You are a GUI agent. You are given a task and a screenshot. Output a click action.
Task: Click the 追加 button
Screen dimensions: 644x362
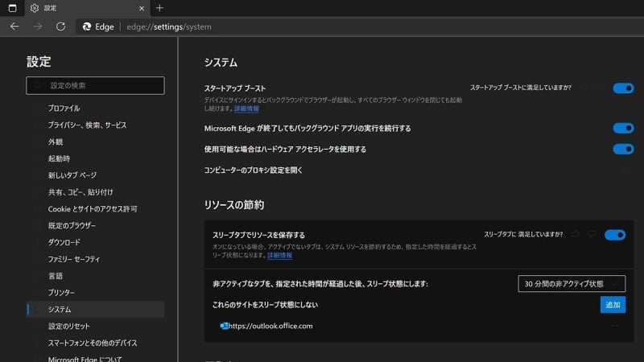tap(613, 305)
